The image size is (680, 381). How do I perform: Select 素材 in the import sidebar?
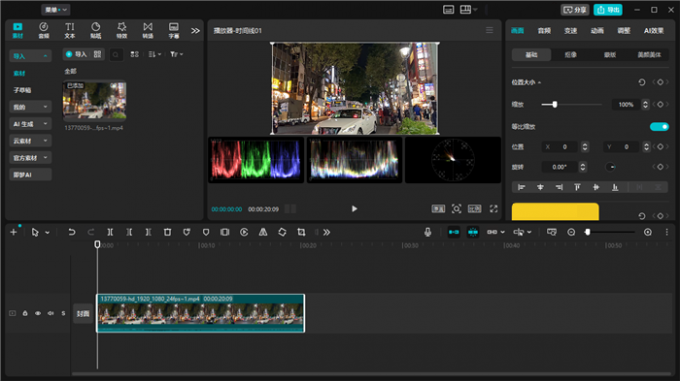click(20, 73)
